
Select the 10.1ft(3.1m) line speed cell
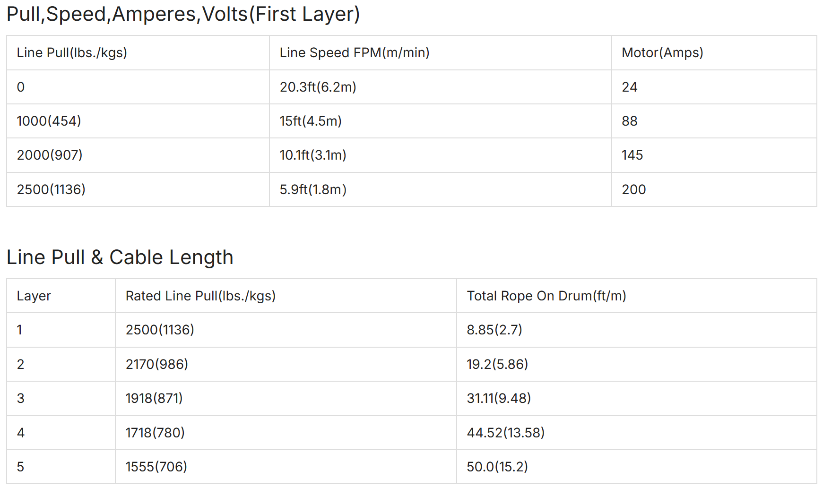click(441, 155)
